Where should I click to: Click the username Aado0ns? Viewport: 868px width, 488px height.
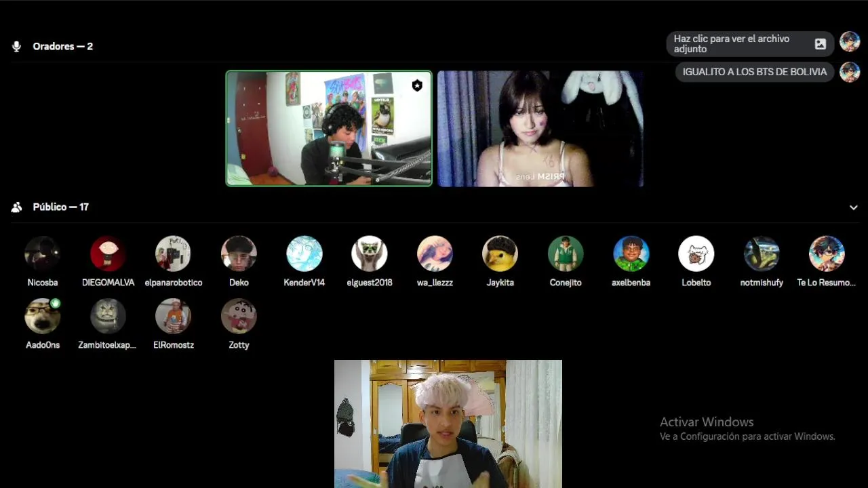(43, 345)
